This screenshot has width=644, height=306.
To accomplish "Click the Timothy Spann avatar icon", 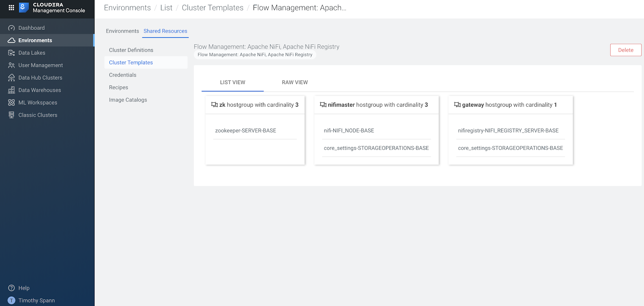I will (x=11, y=300).
